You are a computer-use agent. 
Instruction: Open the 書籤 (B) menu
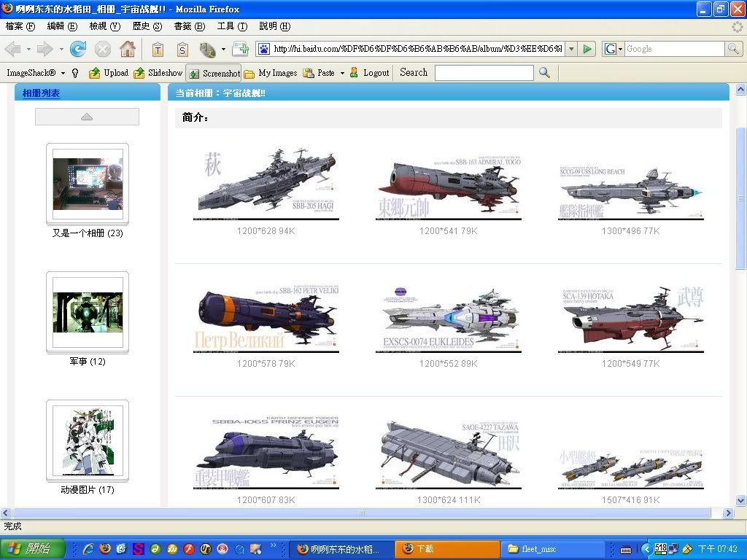[x=190, y=26]
